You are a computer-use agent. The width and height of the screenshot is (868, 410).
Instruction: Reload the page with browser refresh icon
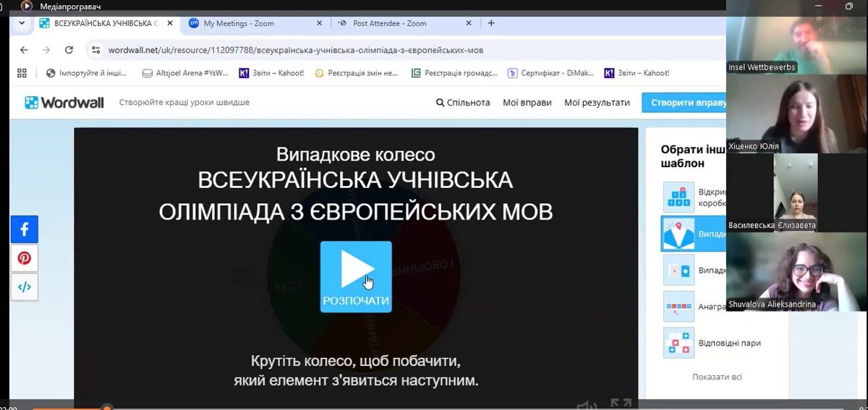coord(69,50)
